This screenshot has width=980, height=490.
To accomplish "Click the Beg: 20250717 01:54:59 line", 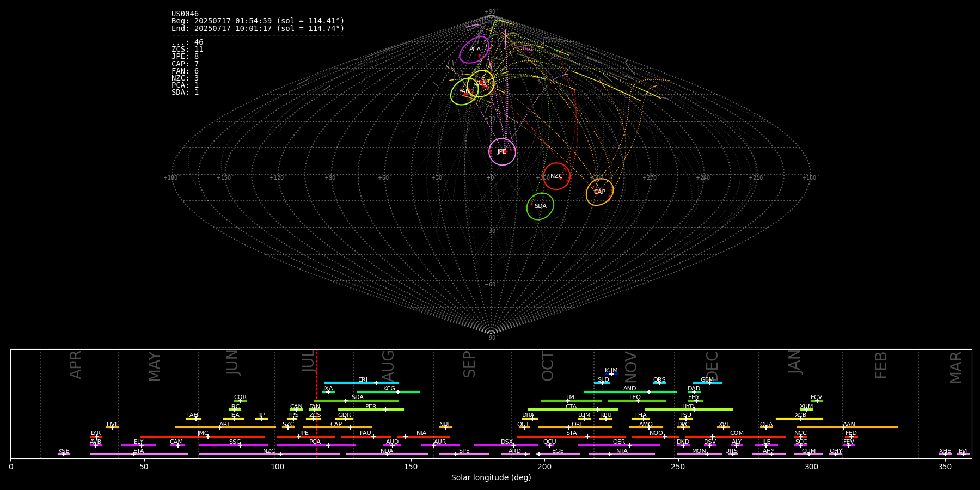I will pyautogui.click(x=258, y=21).
